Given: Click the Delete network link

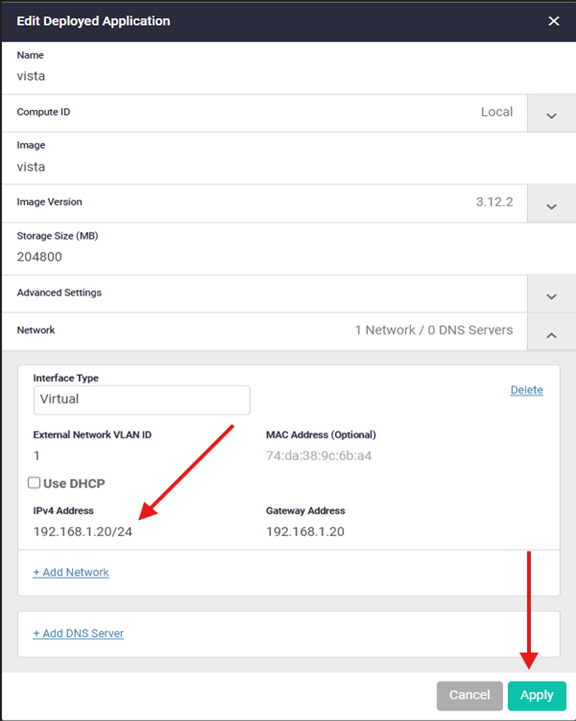Looking at the screenshot, I should pyautogui.click(x=526, y=390).
